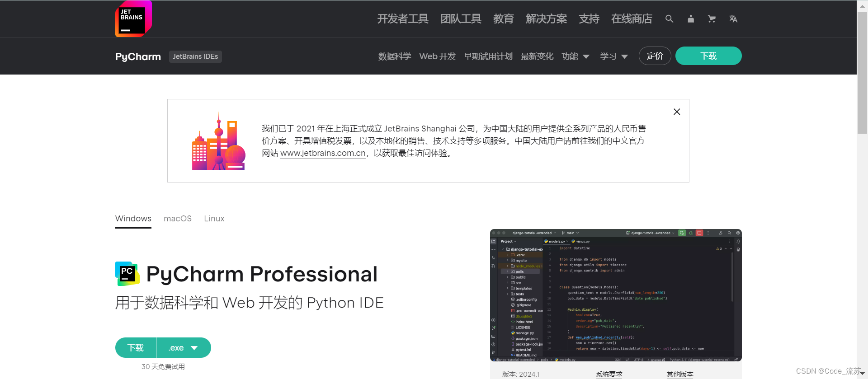Open the 解决方案 menu
The width and height of the screenshot is (868, 379).
[546, 19]
